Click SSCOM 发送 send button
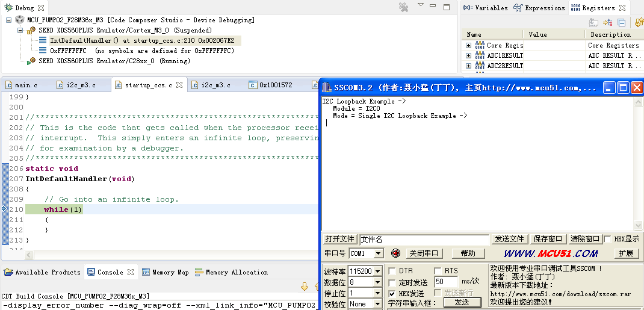Viewport: 644px width, 310px height. click(x=462, y=302)
